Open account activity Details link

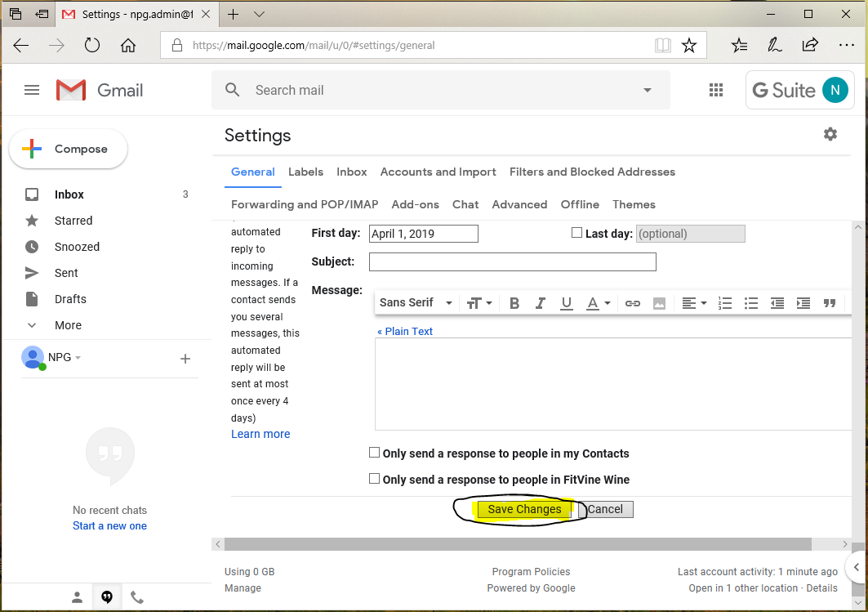coord(821,588)
